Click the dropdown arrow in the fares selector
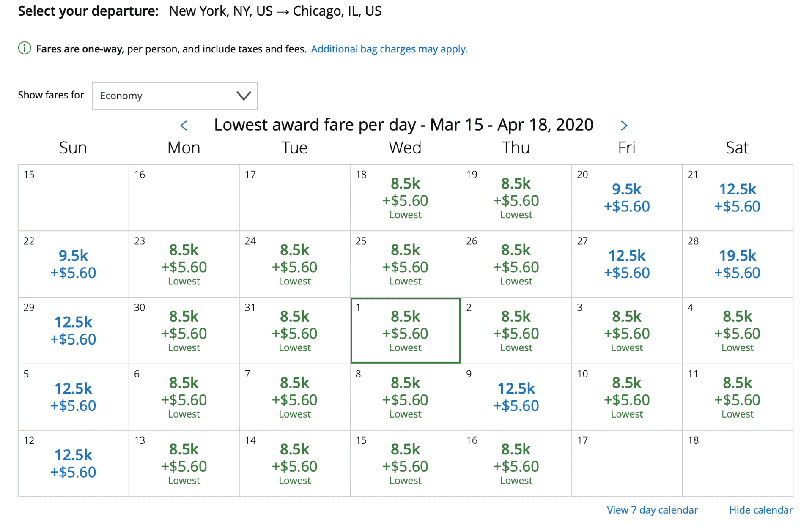The width and height of the screenshot is (812, 525). coord(244,96)
